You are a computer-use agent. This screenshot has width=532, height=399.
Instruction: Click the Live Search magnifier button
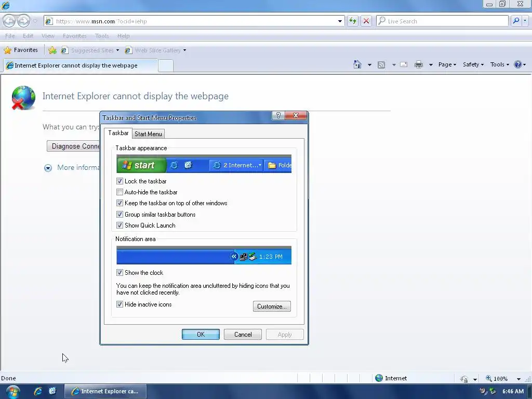point(516,21)
